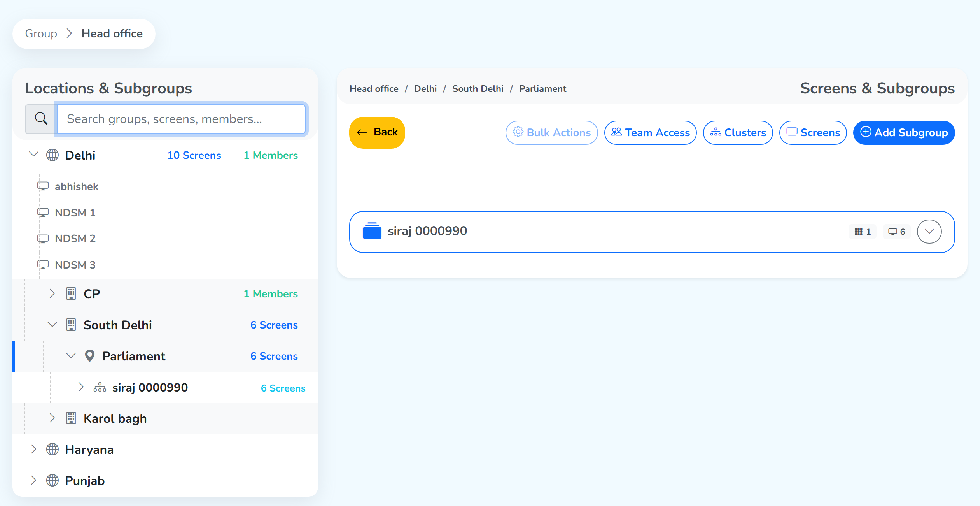Click the screen count badge showing 6
The image size is (980, 506).
pos(896,232)
